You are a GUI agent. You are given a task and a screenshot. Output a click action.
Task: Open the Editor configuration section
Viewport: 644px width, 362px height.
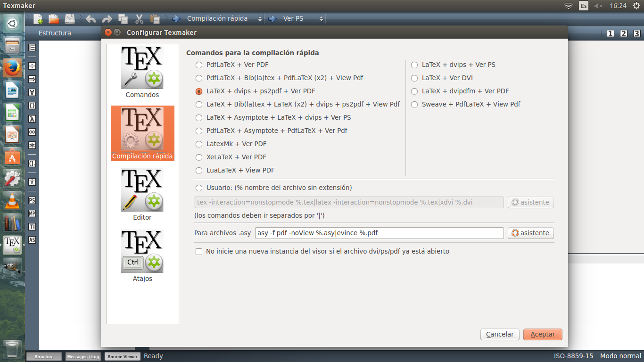pos(142,195)
